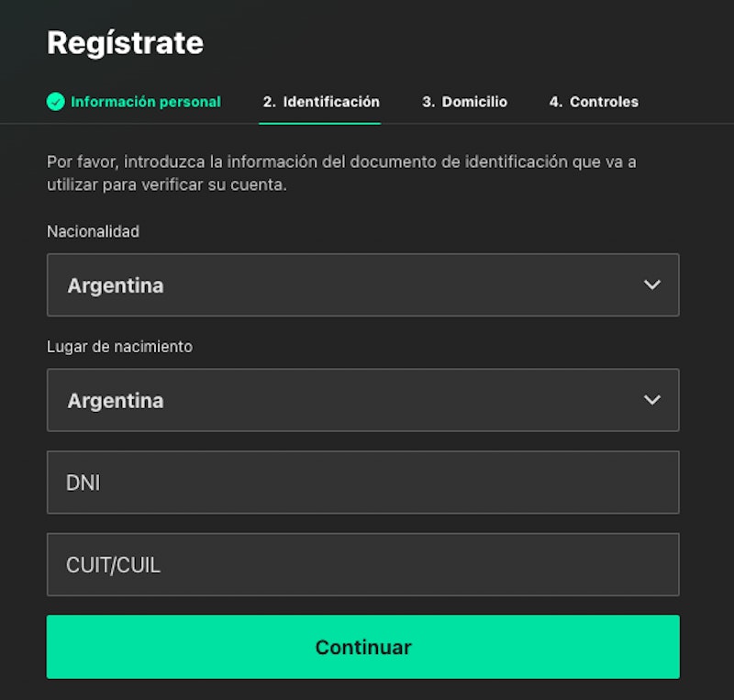This screenshot has width=734, height=700.
Task: Click the Argentina value under Lugar de nacimiento
Action: coord(116,401)
